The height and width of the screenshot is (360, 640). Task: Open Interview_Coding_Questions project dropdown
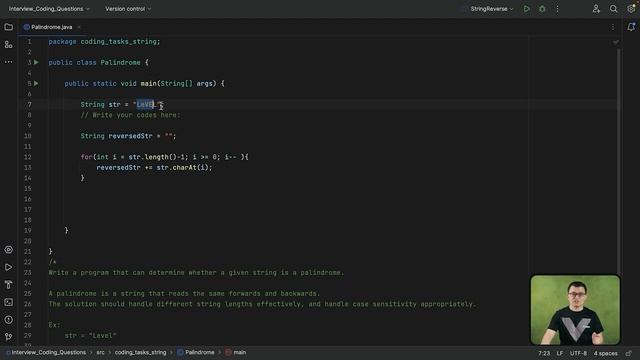[x=49, y=9]
